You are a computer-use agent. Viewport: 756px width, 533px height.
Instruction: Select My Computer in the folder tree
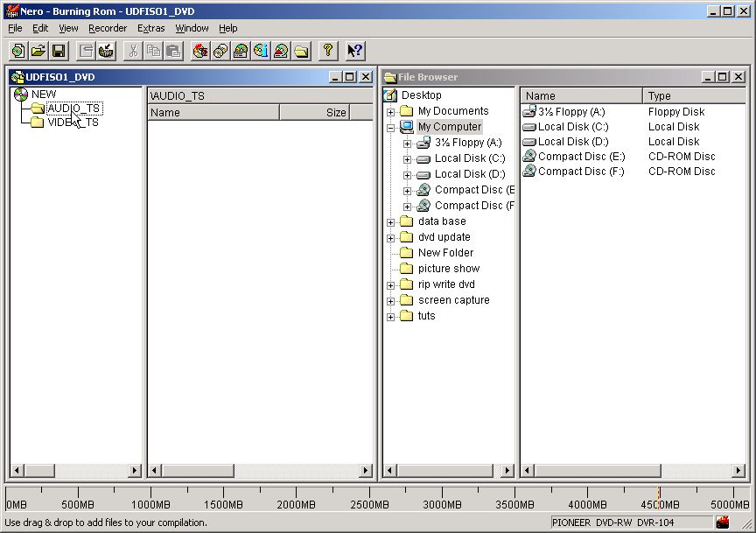coord(450,127)
